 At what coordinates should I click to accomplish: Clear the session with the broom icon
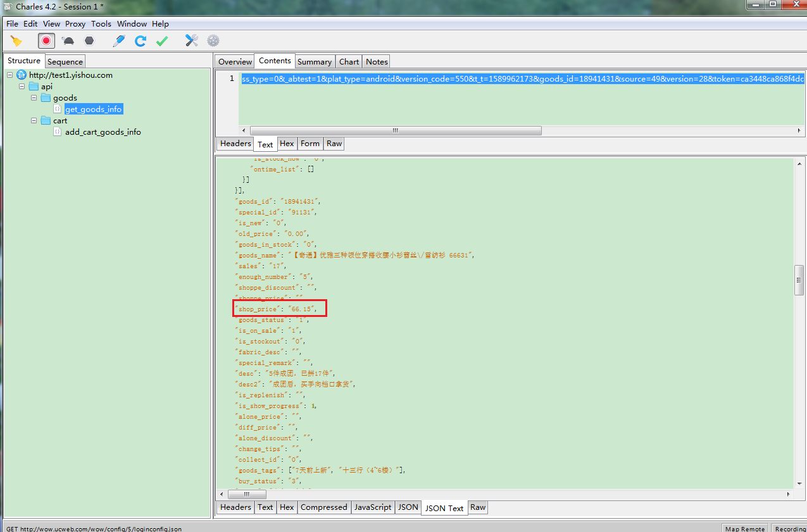16,41
